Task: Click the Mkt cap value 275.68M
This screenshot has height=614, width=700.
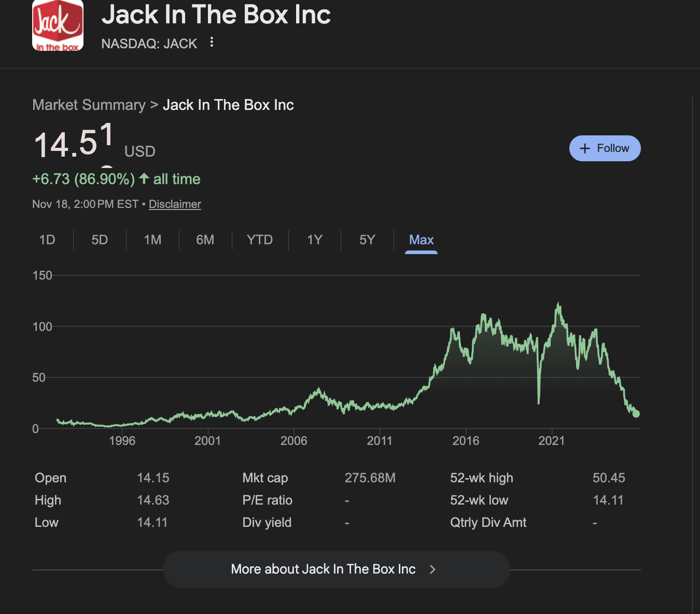Action: pos(370,478)
